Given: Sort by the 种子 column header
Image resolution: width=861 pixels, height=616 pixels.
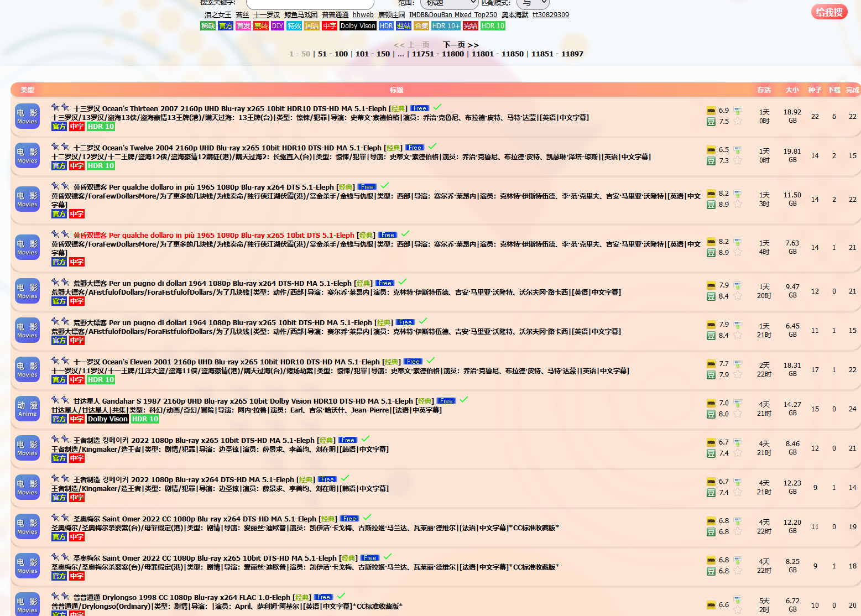Looking at the screenshot, I should (x=815, y=90).
